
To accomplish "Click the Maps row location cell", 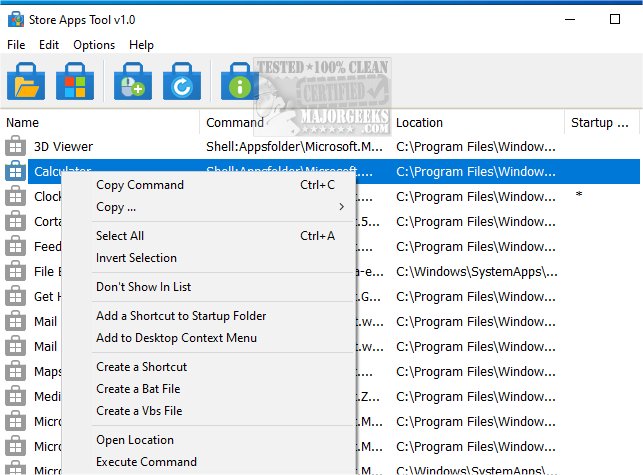I will (476, 372).
